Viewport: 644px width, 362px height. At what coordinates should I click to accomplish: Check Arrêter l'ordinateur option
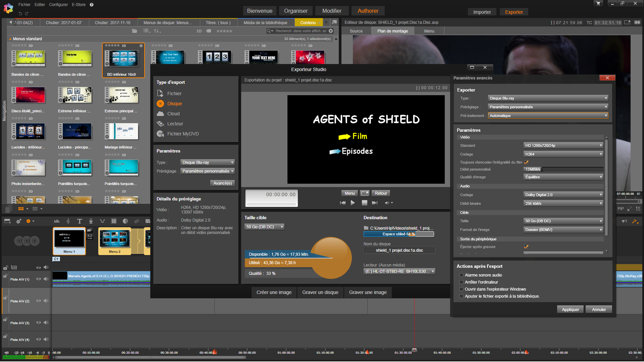tap(461, 282)
